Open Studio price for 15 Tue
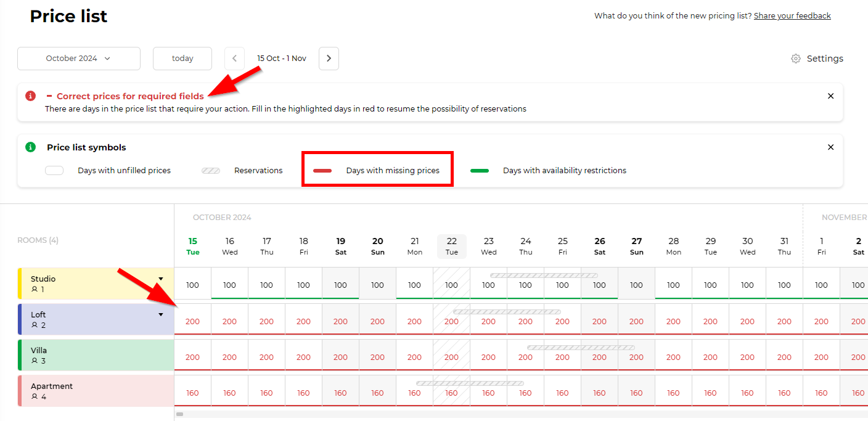868x421 pixels. tap(193, 285)
